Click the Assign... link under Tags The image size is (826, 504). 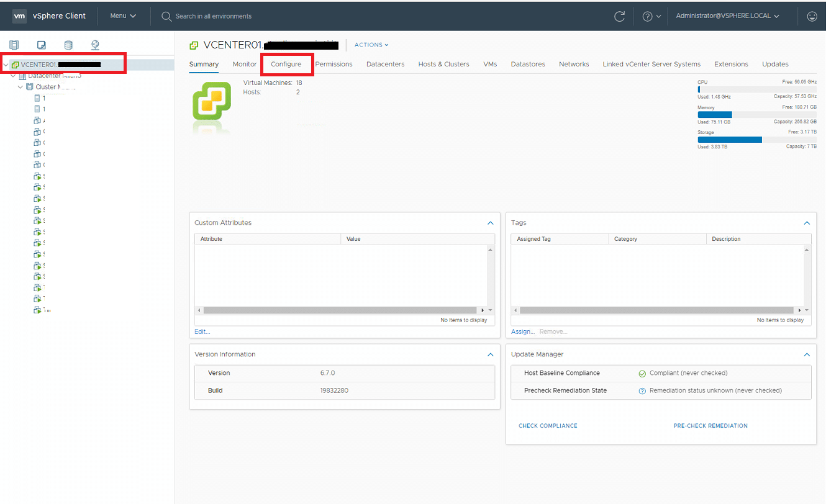(522, 331)
